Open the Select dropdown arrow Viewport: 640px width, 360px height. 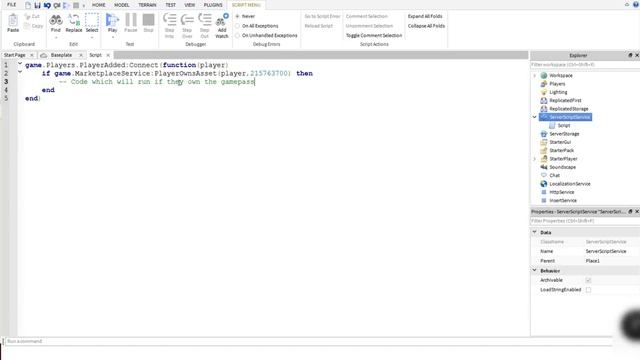[92, 38]
